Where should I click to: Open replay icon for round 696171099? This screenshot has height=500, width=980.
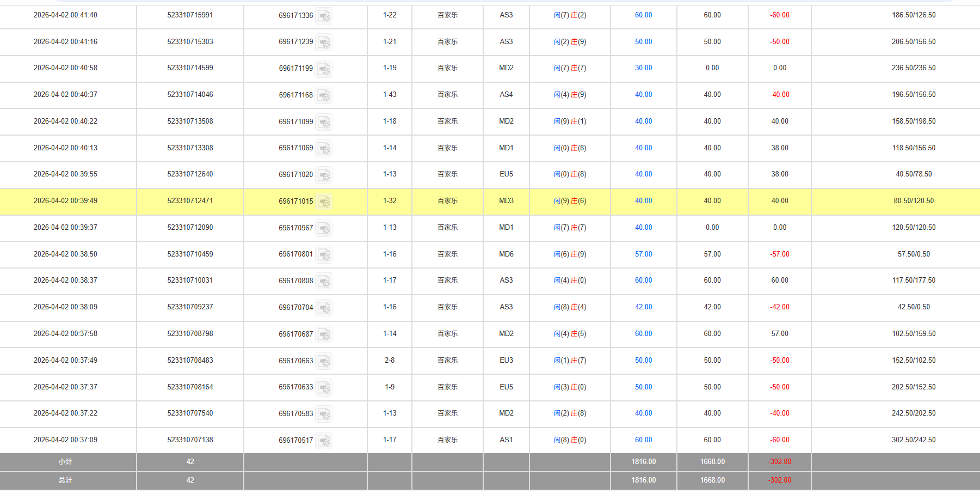click(x=324, y=122)
